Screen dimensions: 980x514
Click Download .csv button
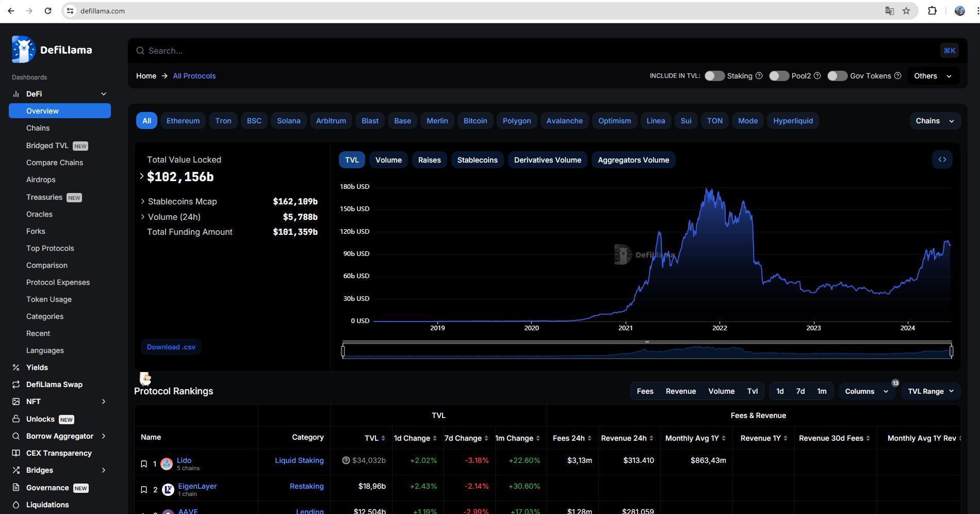tap(171, 347)
